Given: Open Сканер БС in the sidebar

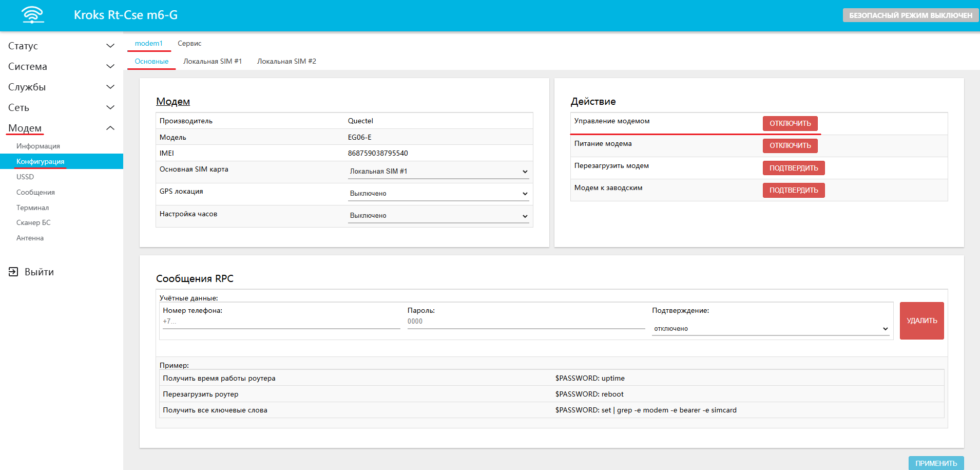Looking at the screenshot, I should 33,222.
